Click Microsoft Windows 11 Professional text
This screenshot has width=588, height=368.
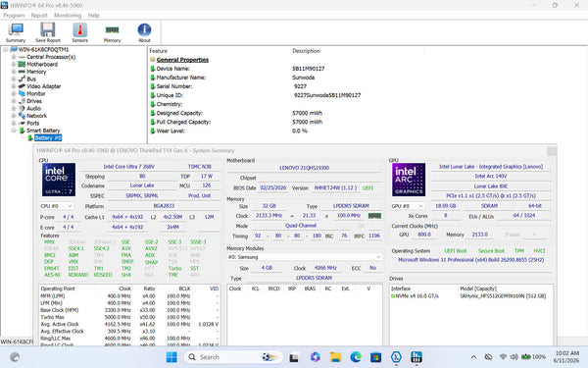471,260
